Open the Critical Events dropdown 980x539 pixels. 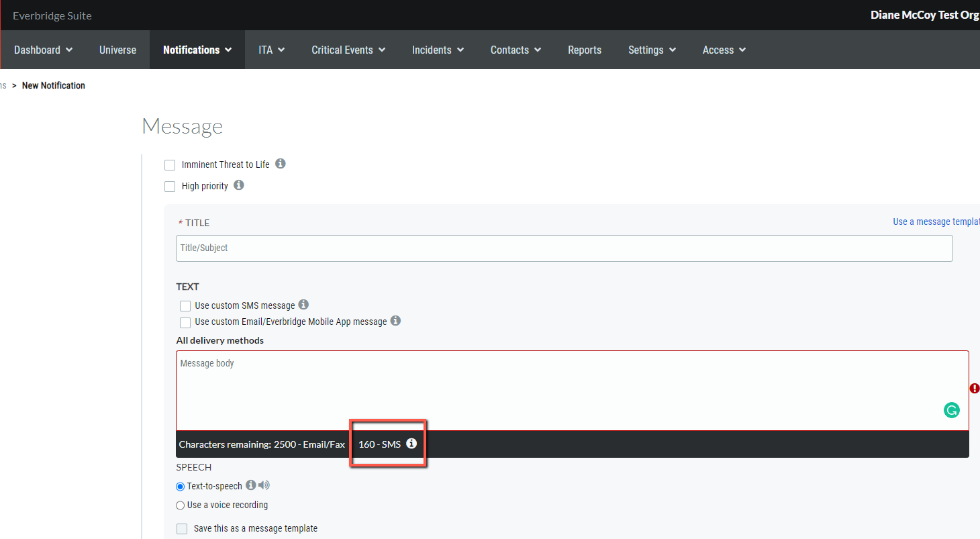pos(348,50)
